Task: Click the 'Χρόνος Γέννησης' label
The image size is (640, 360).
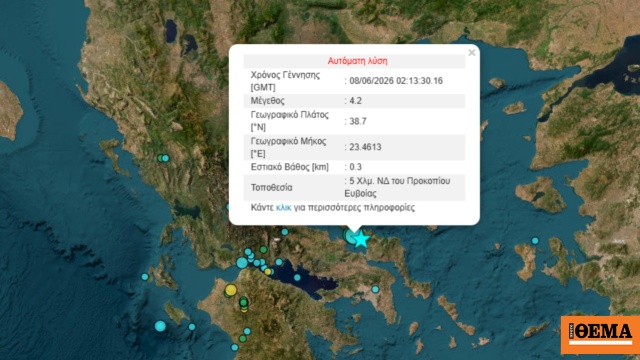Action: tap(285, 75)
